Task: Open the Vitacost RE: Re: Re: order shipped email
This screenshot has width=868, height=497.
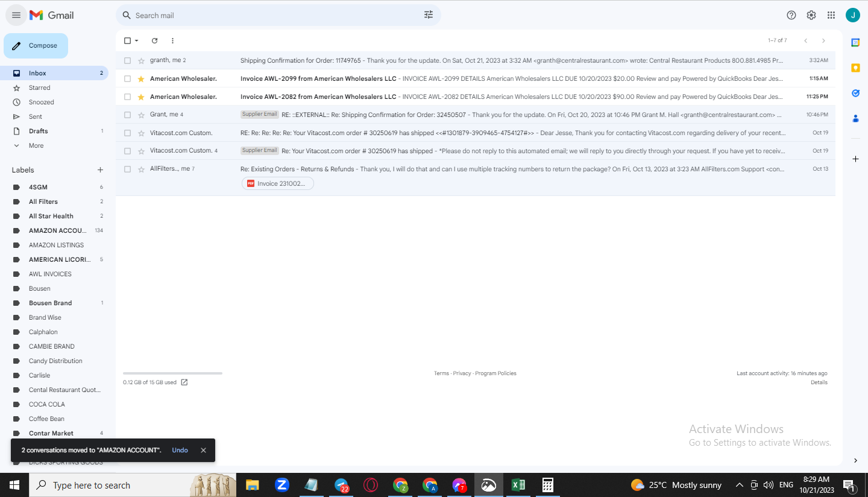Action: [x=476, y=133]
